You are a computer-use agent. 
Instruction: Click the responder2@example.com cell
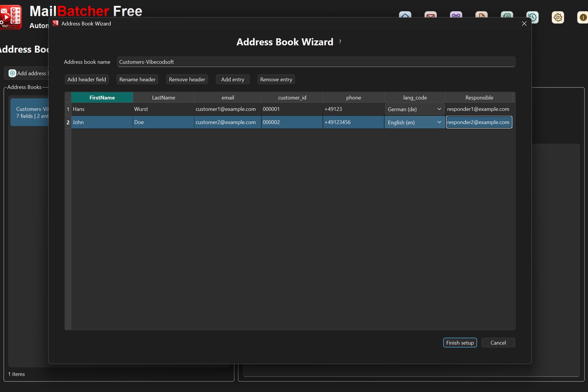(479, 122)
